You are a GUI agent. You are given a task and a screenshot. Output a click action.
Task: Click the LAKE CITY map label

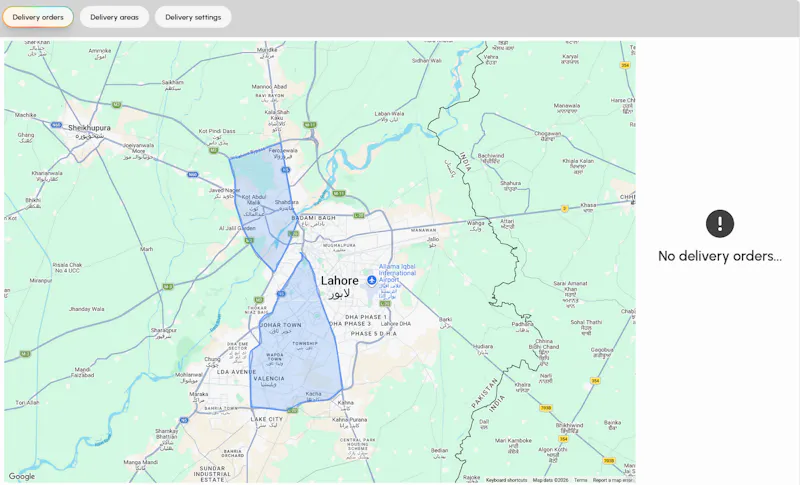(x=266, y=419)
